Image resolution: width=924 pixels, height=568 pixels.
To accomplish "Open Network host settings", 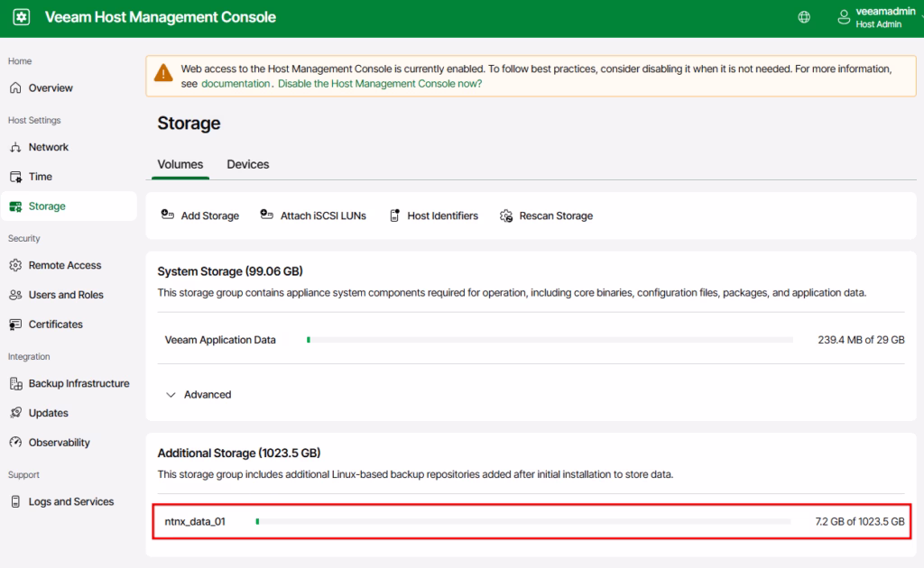I will (x=69, y=147).
